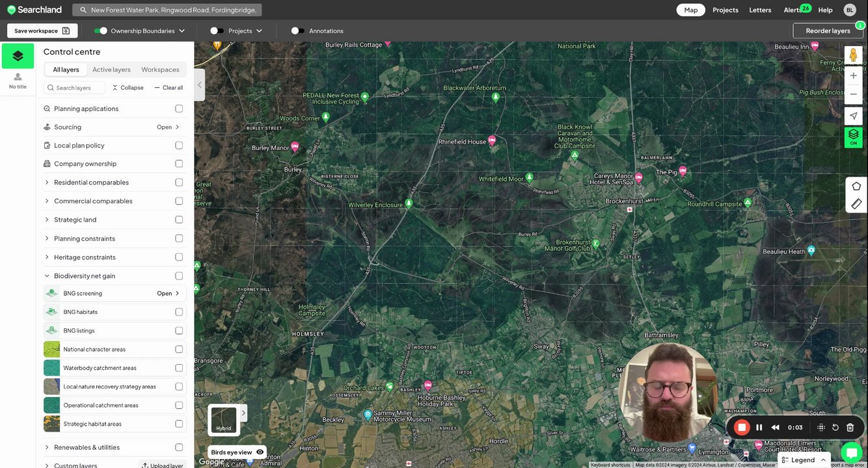The height and width of the screenshot is (468, 868).
Task: Click the Brokenhurst Manor Golf Club marker
Action: pos(595,244)
